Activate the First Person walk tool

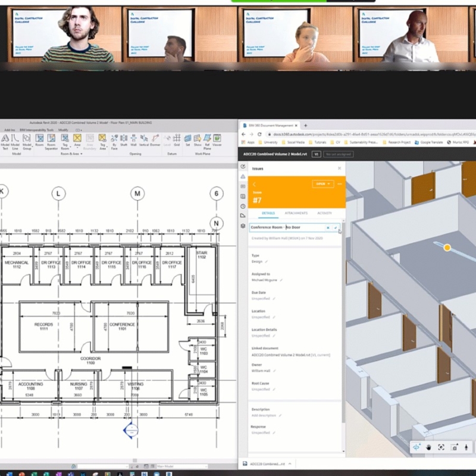[466, 447]
